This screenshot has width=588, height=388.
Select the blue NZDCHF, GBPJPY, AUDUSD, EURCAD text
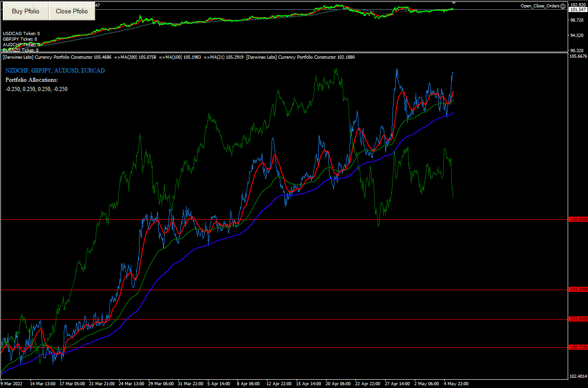point(55,71)
